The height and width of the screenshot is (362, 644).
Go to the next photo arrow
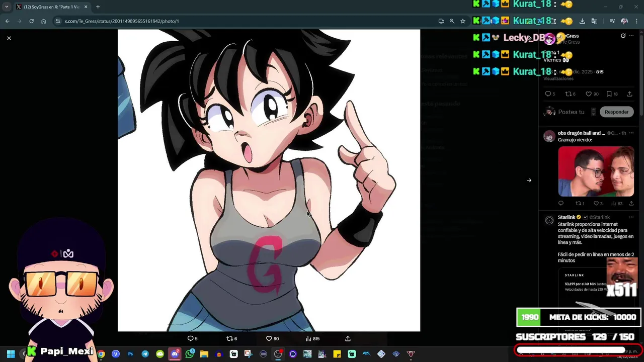[529, 180]
